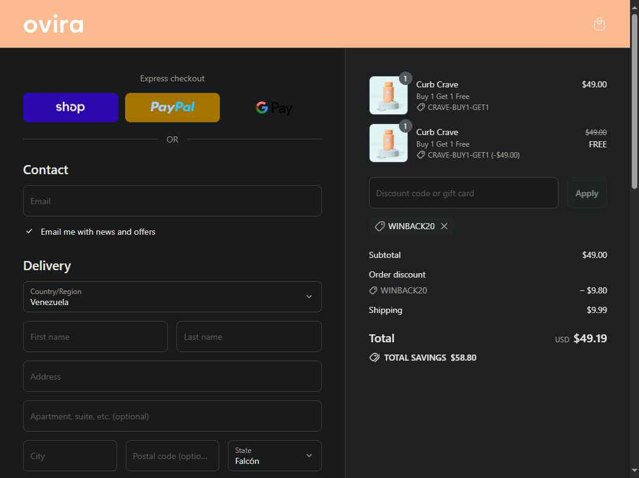Image resolution: width=639 pixels, height=478 pixels.
Task: Focus the First name field
Action: (x=95, y=337)
